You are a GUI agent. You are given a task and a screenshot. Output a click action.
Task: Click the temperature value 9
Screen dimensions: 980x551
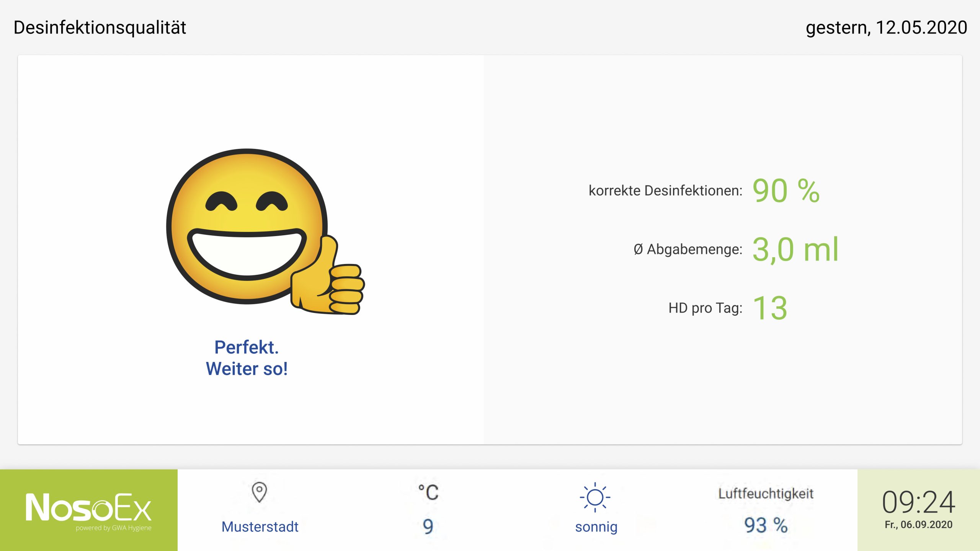coord(428,527)
